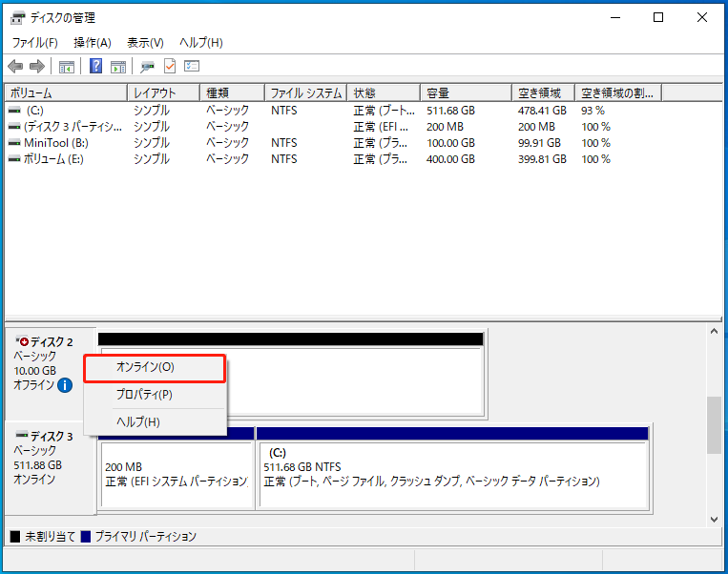Image resolution: width=728 pixels, height=574 pixels.
Task: Click the Disk Management title bar icon
Action: (17, 18)
